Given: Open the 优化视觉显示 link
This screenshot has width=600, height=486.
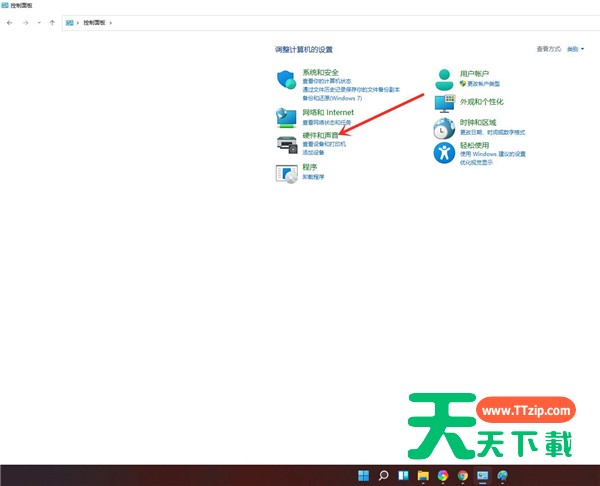Looking at the screenshot, I should click(x=476, y=162).
